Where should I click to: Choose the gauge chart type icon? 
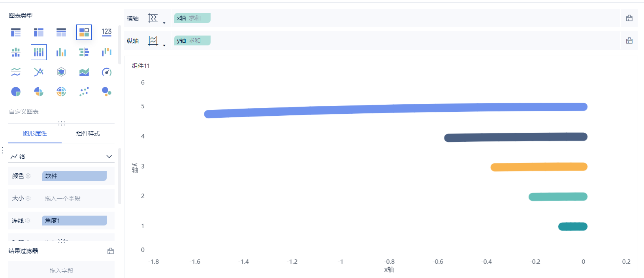pyautogui.click(x=107, y=72)
